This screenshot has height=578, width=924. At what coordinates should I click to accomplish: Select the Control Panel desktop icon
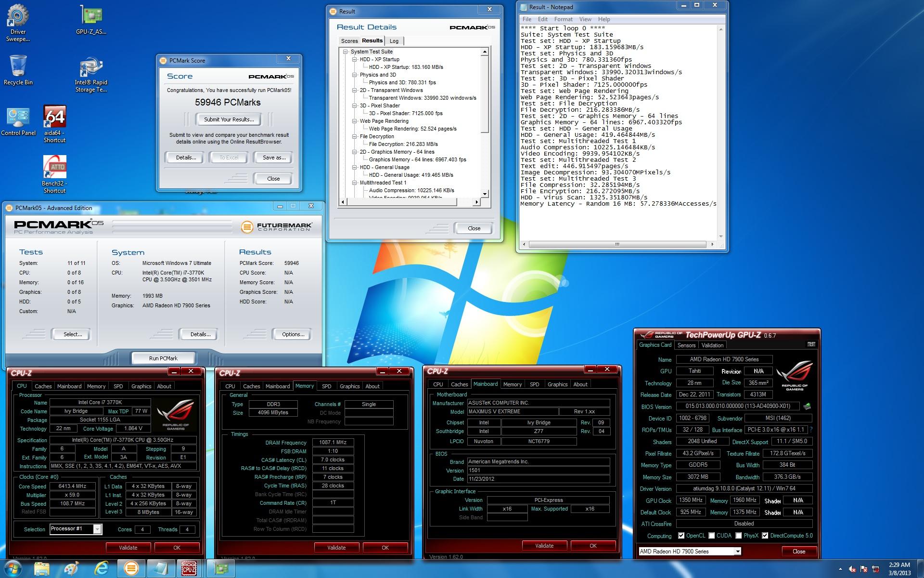[18, 121]
